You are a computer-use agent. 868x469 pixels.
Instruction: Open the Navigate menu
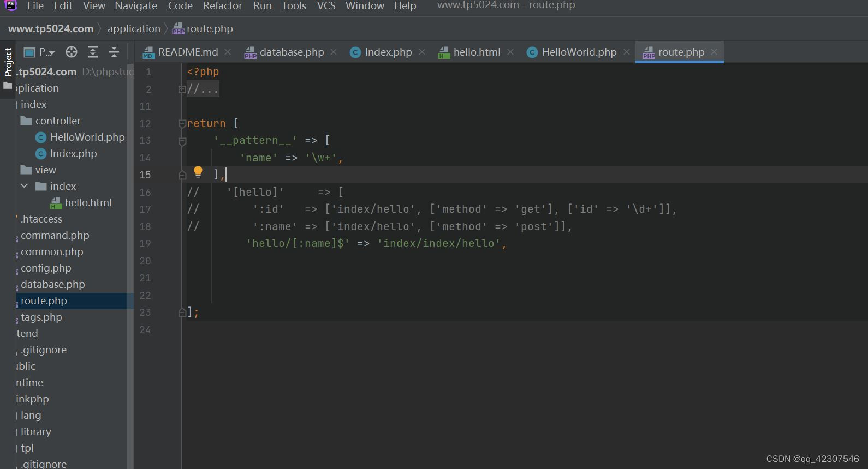[x=136, y=6]
